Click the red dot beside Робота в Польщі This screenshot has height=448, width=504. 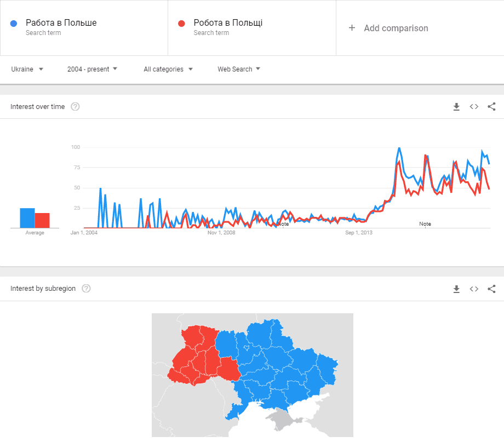(182, 23)
